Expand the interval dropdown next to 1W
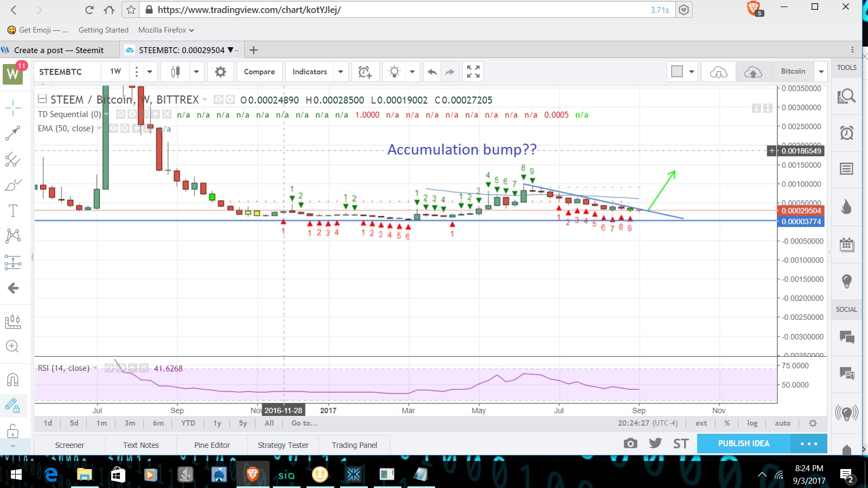Image resolution: width=868 pixels, height=488 pixels. 150,72
